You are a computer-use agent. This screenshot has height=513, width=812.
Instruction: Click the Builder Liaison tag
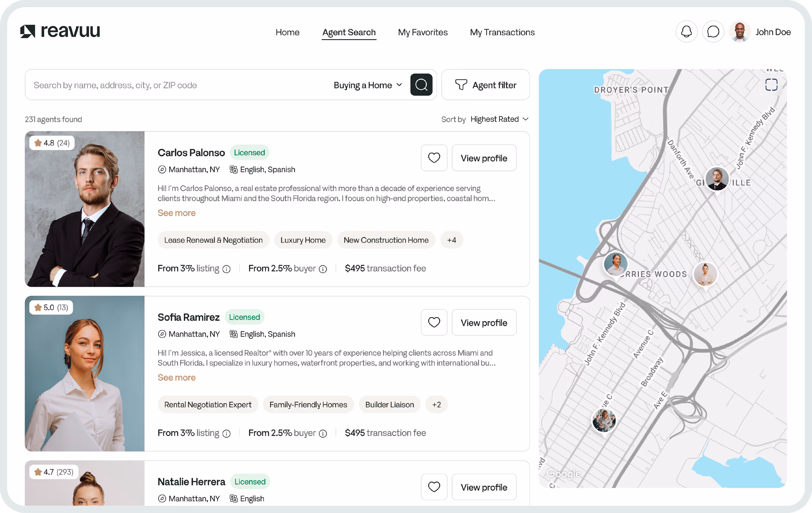coord(390,404)
